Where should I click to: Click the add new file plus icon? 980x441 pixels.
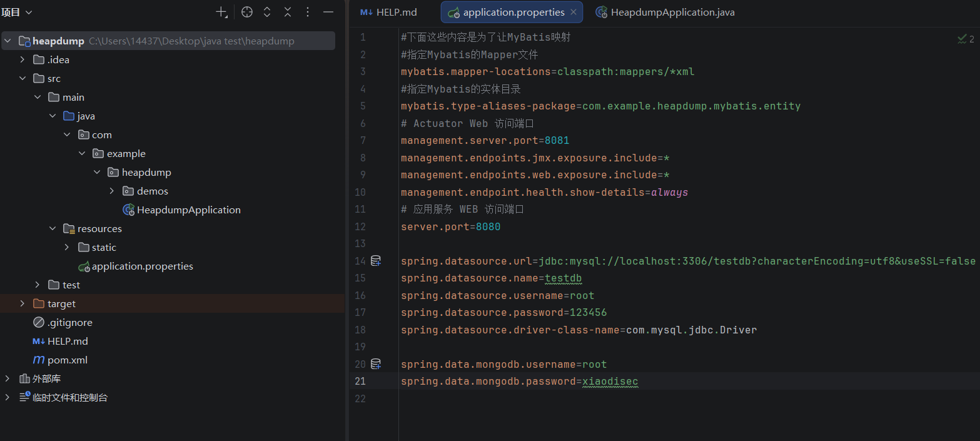pos(221,12)
